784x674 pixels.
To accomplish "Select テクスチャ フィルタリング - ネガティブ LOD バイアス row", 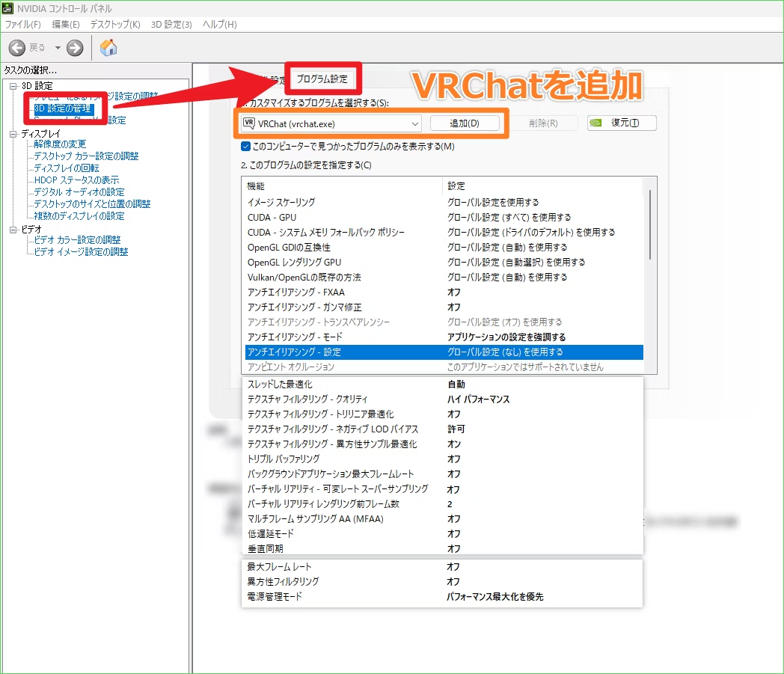I will (x=444, y=429).
